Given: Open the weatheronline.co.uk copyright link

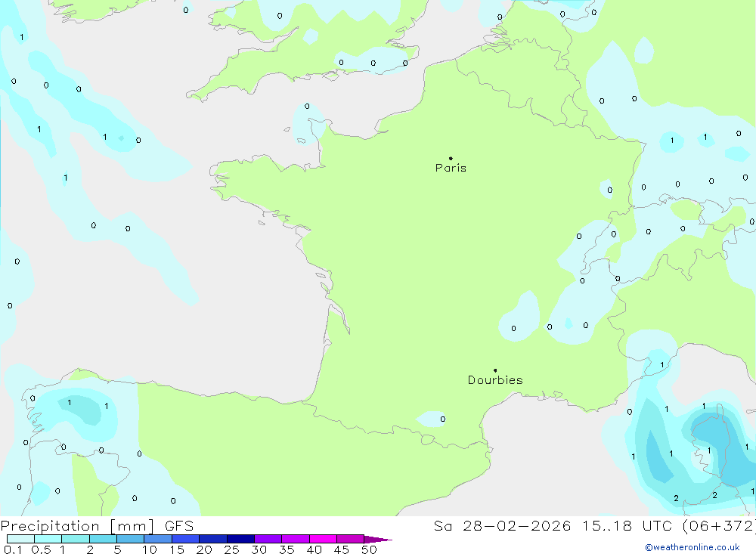Looking at the screenshot, I should click(692, 547).
